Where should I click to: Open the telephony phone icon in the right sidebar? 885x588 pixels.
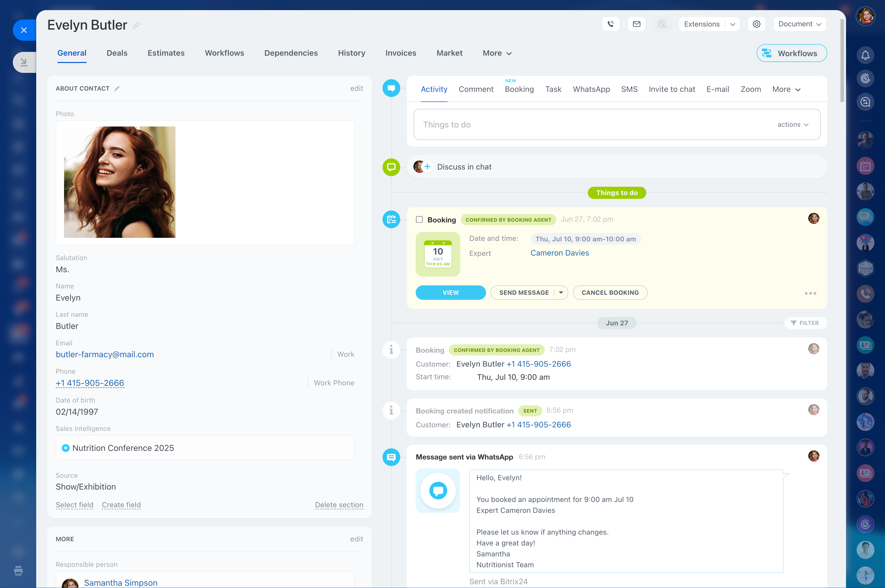(x=866, y=294)
